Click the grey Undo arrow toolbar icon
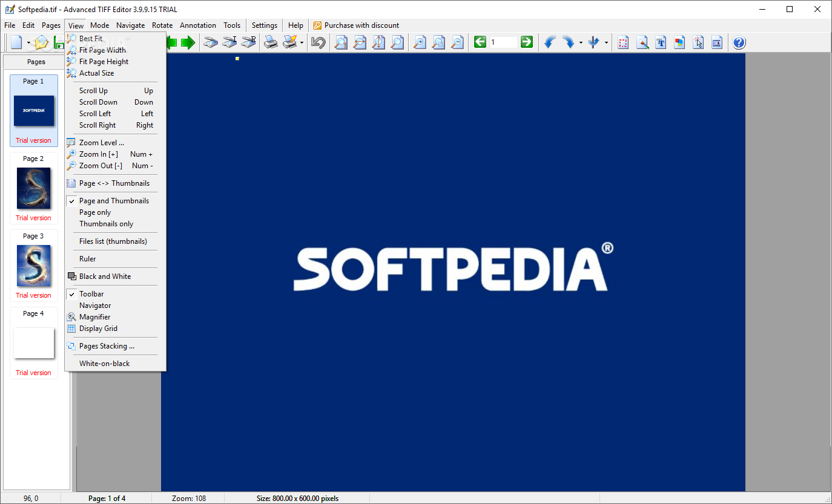 point(319,42)
